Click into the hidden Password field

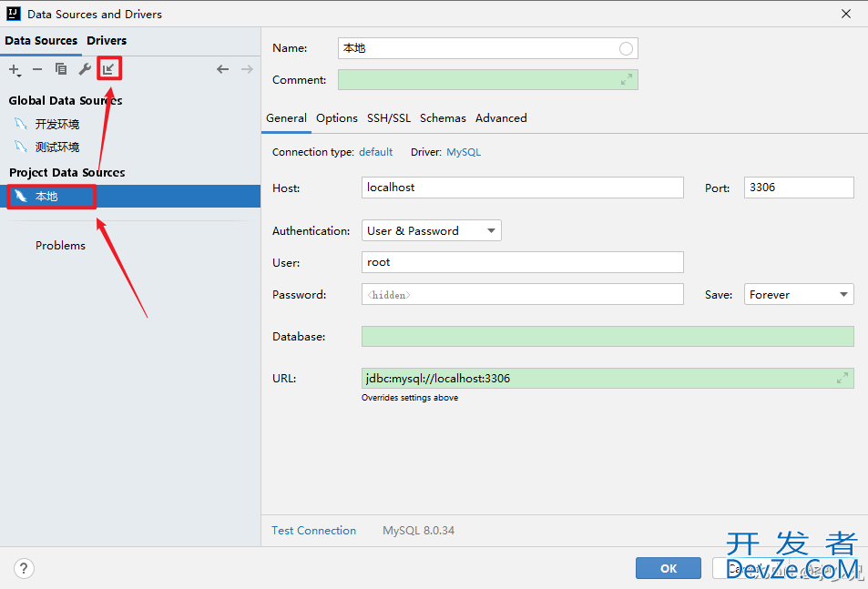tap(523, 294)
